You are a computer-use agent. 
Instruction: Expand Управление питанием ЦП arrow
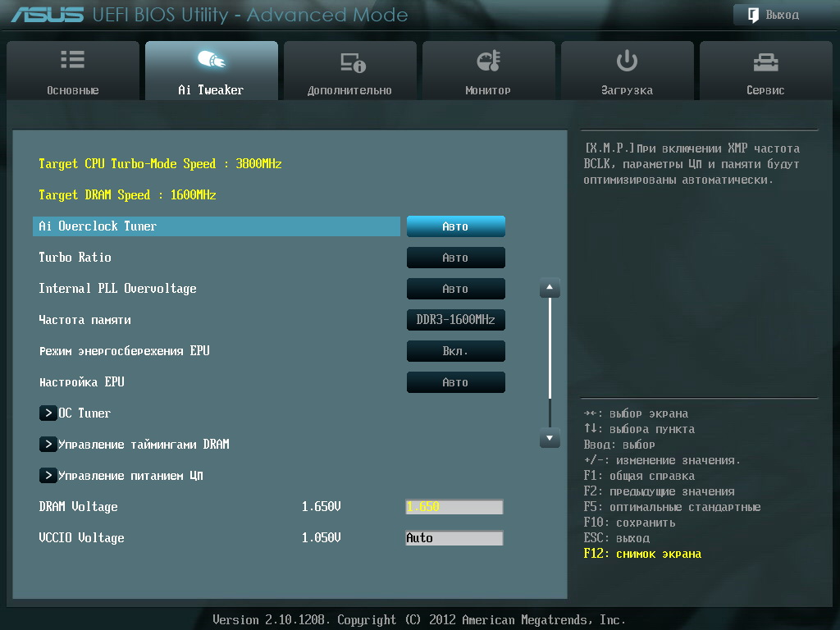pos(48,475)
